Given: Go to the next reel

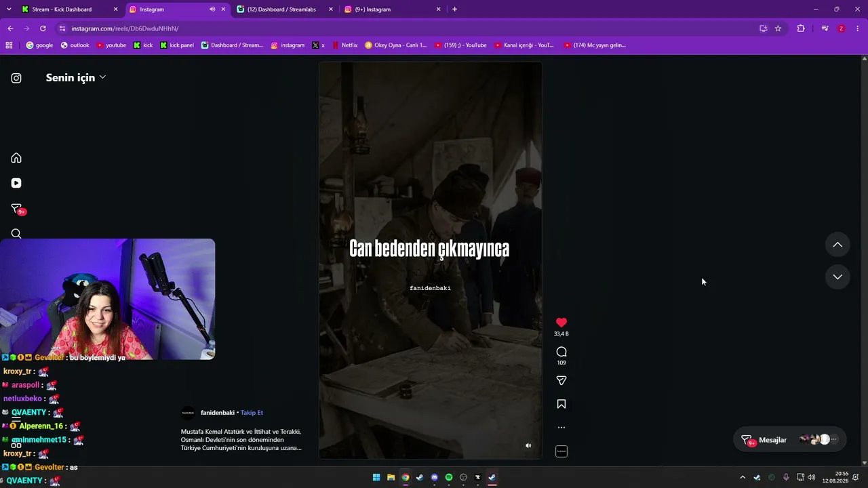Looking at the screenshot, I should pyautogui.click(x=837, y=277).
